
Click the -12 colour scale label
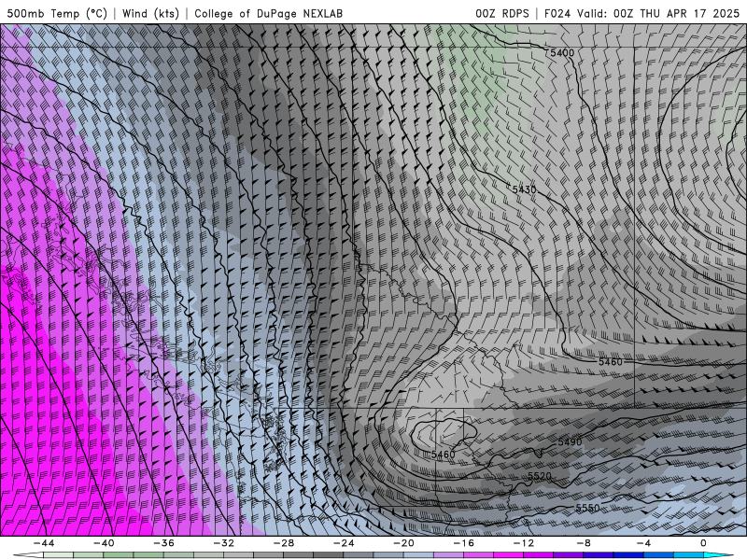(x=524, y=543)
